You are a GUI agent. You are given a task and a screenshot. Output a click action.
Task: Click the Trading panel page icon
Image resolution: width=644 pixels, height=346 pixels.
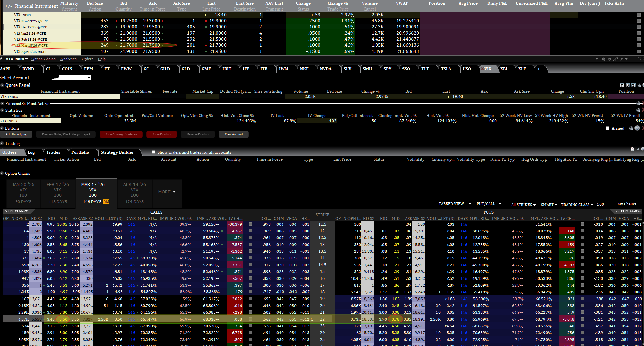pyautogui.click(x=632, y=149)
